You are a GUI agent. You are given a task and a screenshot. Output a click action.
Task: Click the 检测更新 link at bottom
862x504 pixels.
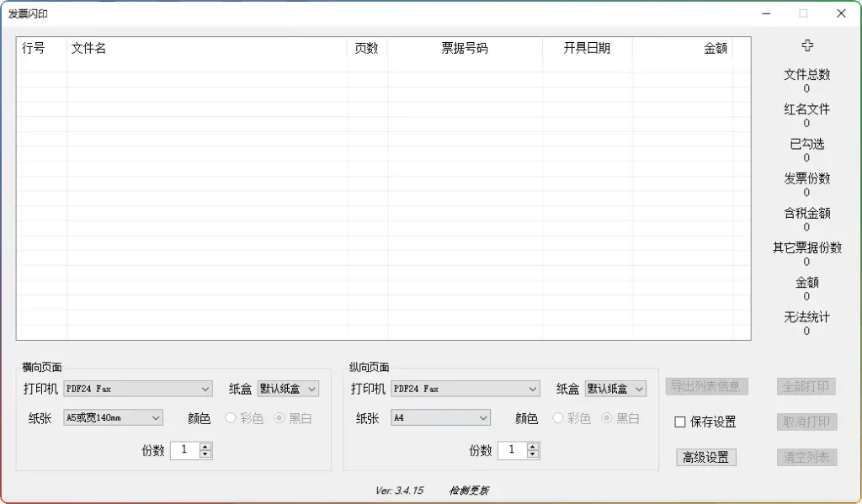point(467,490)
